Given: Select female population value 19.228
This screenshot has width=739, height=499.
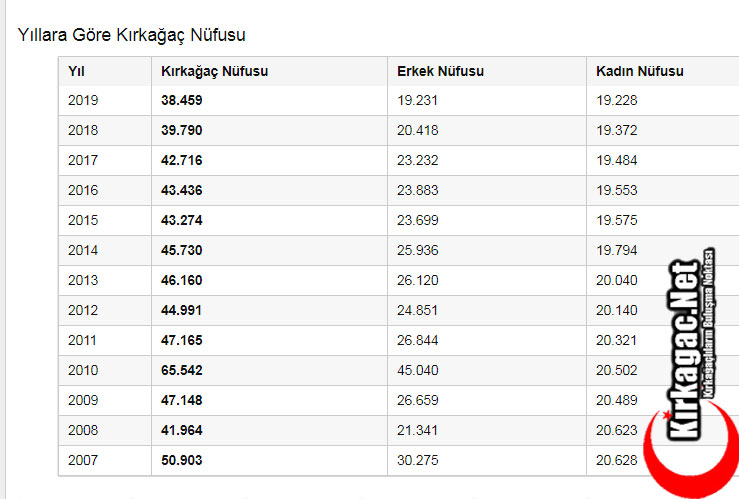Looking at the screenshot, I should tap(617, 101).
